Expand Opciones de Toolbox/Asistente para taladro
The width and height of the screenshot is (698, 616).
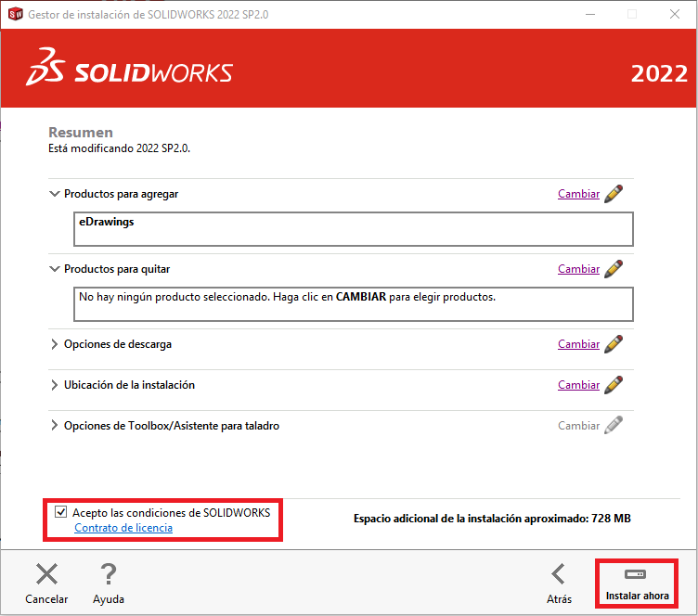(x=55, y=426)
